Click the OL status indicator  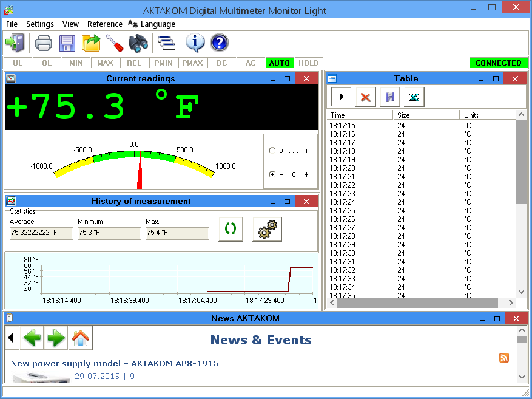click(x=47, y=63)
